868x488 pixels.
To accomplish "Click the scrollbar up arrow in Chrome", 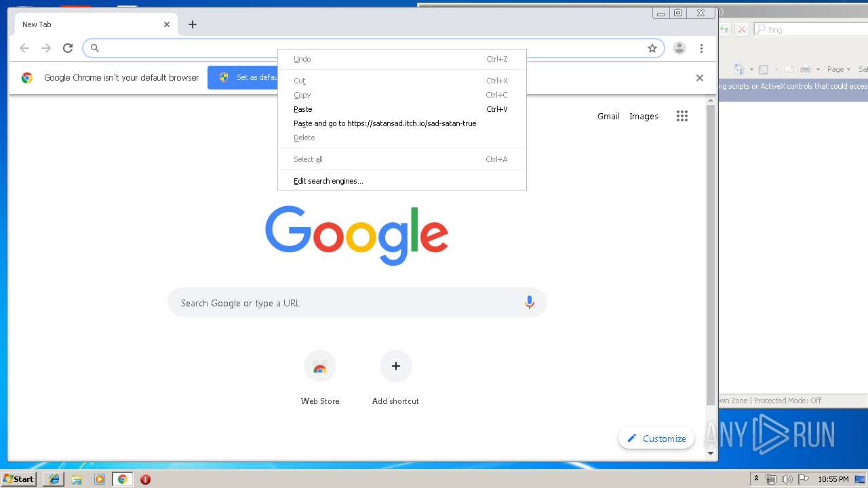I will click(x=711, y=101).
